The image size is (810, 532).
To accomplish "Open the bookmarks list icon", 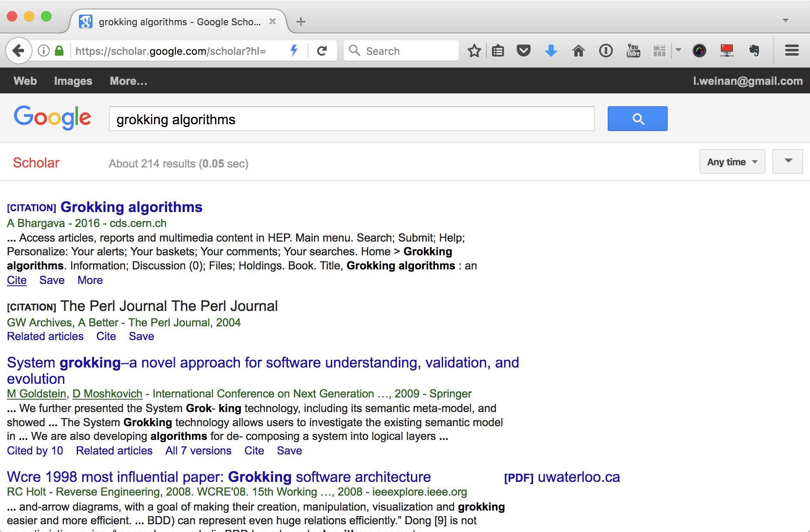I will [x=498, y=51].
